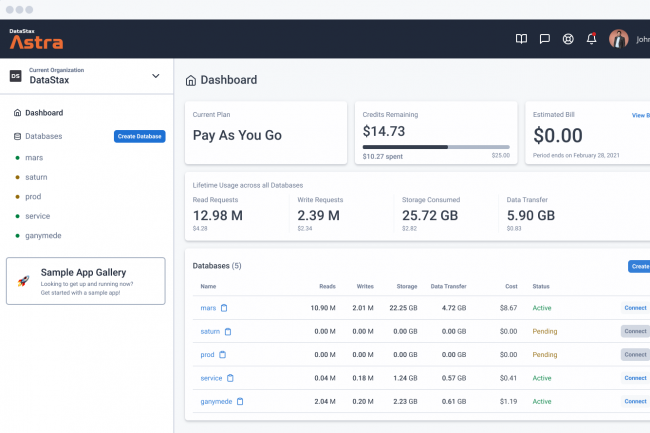Open the prod link in the table
Screen dimensions: 650x433
click(x=207, y=355)
